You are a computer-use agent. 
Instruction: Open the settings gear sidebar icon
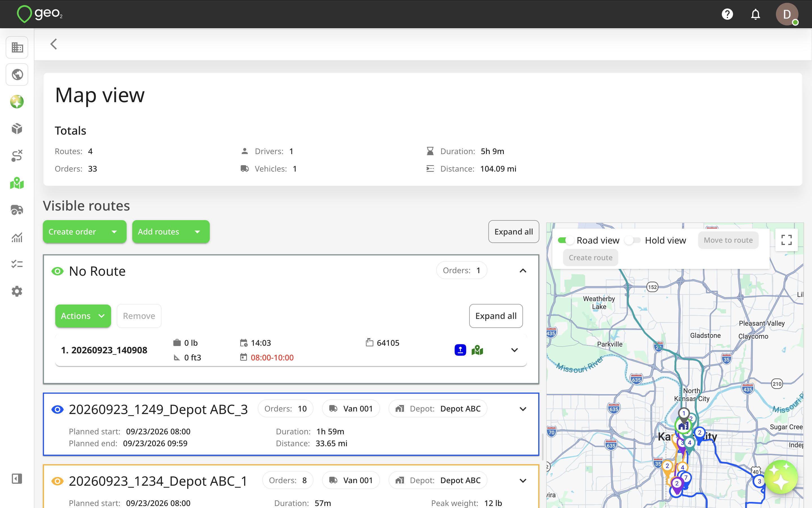click(17, 291)
